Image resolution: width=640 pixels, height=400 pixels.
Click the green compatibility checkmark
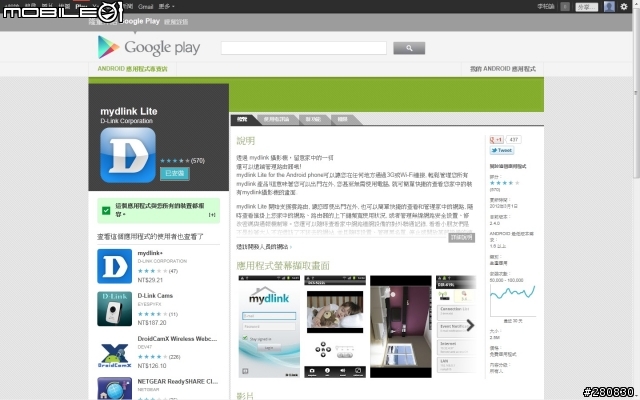pos(106,211)
